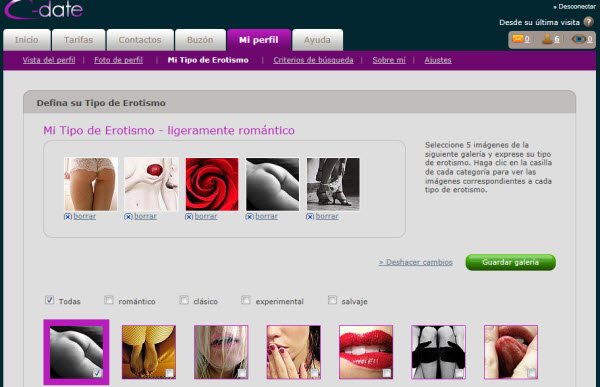The height and width of the screenshot is (387, 600).
Task: Click the x icon under dancing feet photo
Action: (310, 217)
